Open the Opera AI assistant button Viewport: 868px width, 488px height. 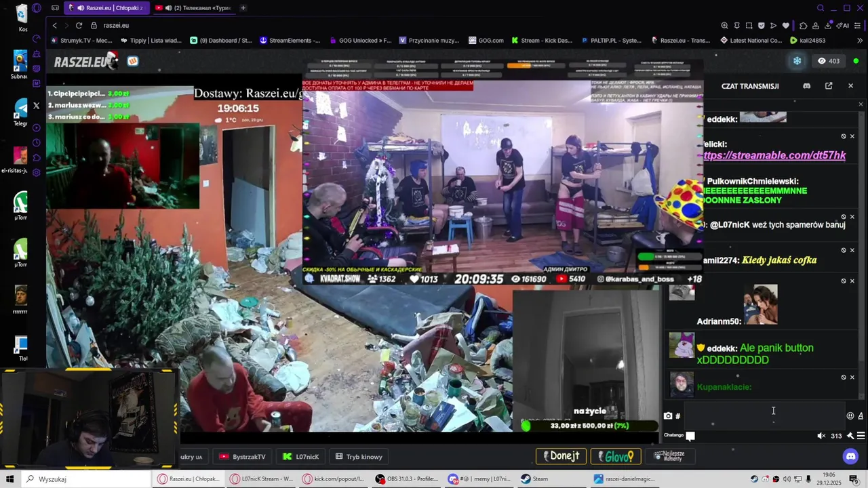pos(843,25)
